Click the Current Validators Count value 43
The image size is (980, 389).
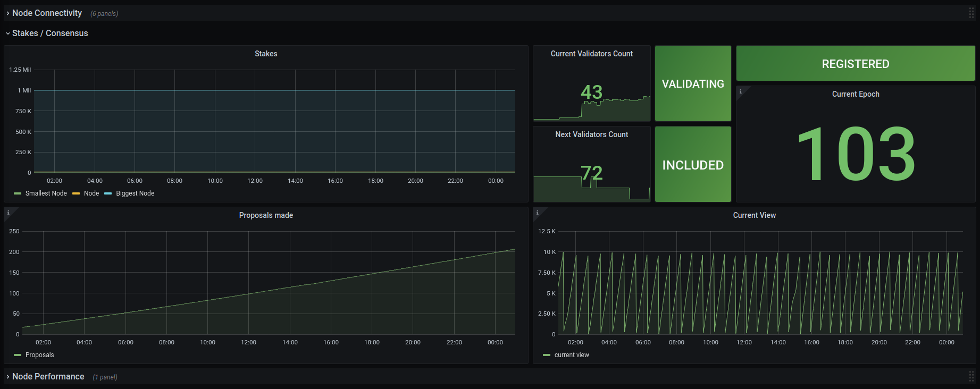tap(591, 92)
